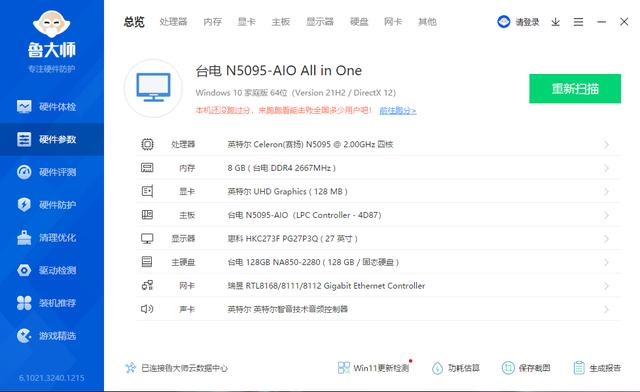
Task: Expand the 主硬盘 128GB row chevron
Action: (607, 262)
